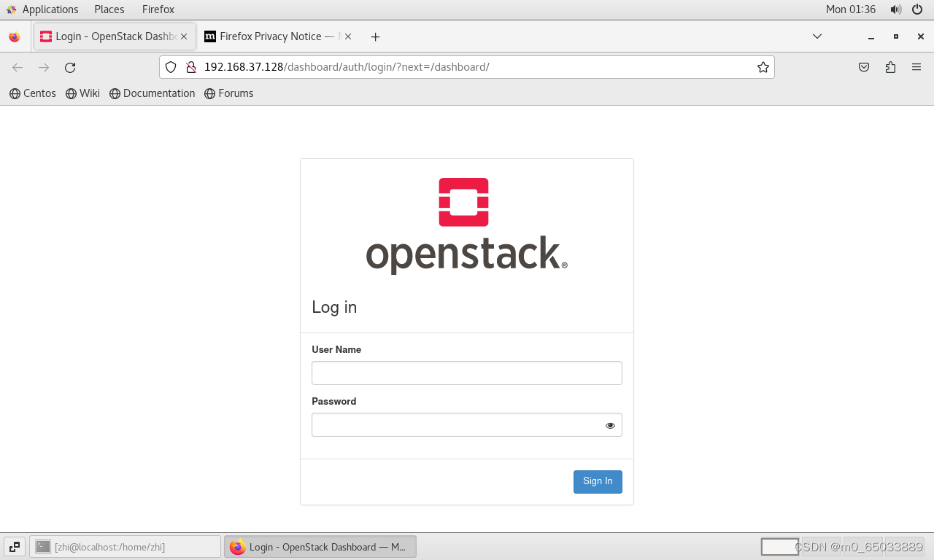Open the Wiki bookmark
The image size is (934, 560).
point(82,93)
